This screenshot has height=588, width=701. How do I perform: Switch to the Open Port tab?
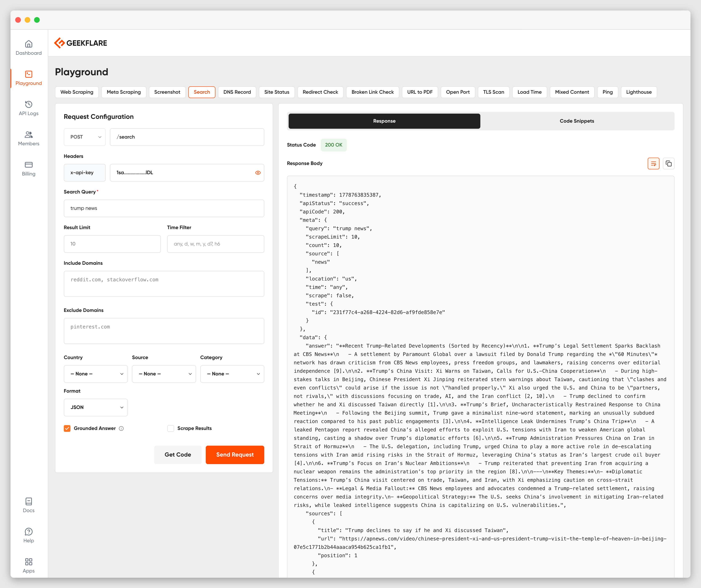[x=458, y=92]
